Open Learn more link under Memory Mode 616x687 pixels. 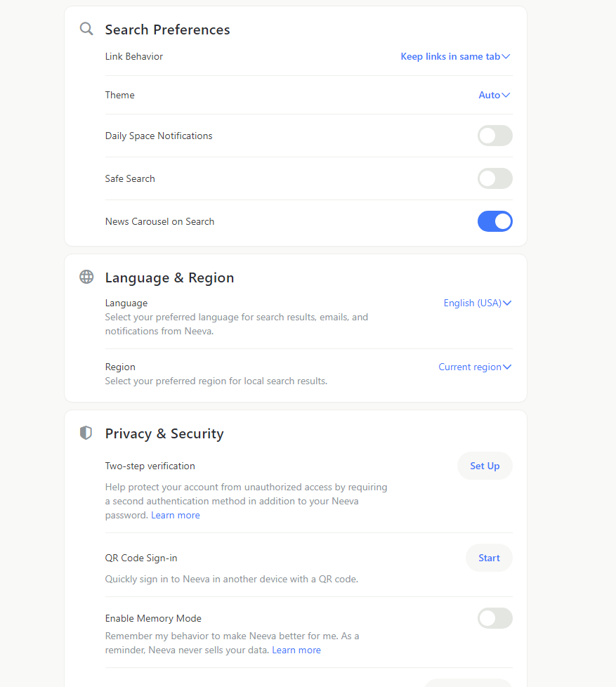pos(296,650)
